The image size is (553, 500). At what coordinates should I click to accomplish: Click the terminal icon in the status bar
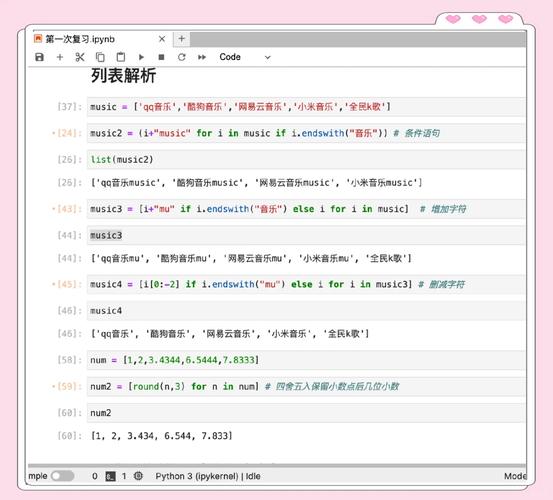pos(110,476)
